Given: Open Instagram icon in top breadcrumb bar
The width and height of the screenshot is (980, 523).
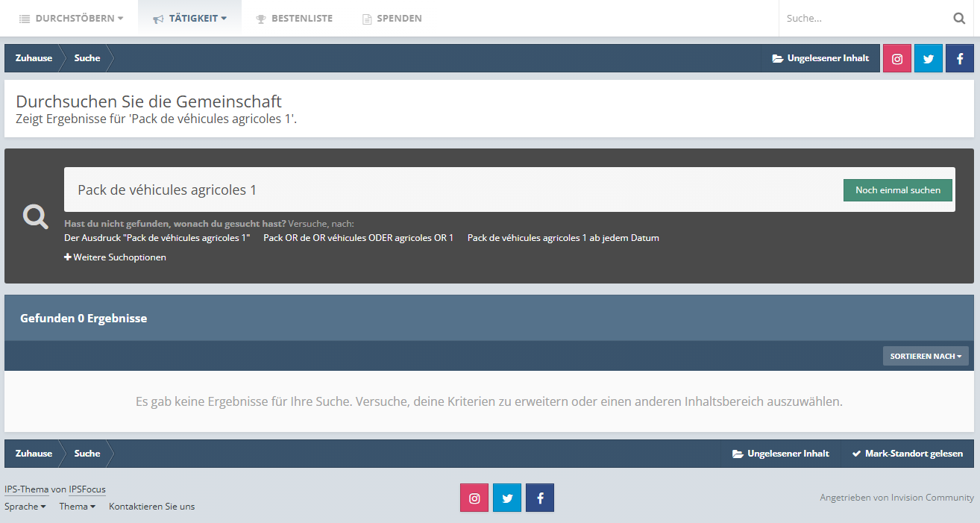Looking at the screenshot, I should [897, 58].
